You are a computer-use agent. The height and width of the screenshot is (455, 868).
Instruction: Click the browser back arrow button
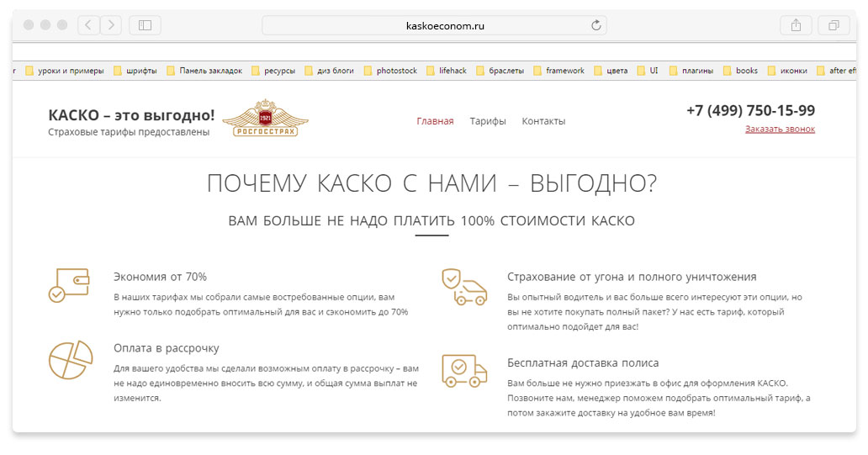pyautogui.click(x=88, y=25)
